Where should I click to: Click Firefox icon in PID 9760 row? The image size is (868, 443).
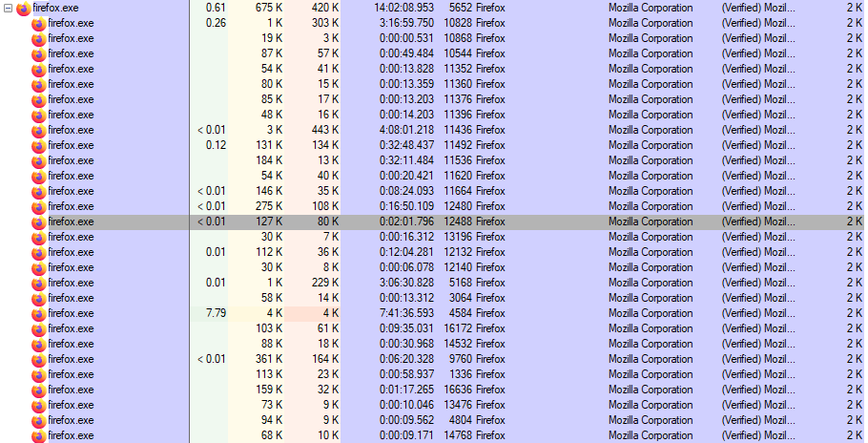pos(39,360)
